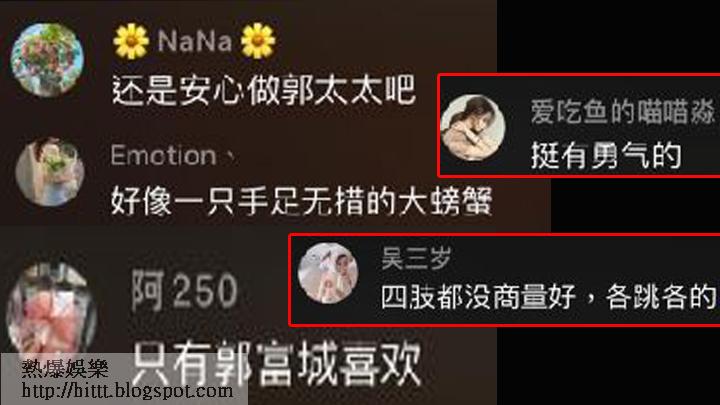Open Emotion user's profile avatar

(x=50, y=172)
